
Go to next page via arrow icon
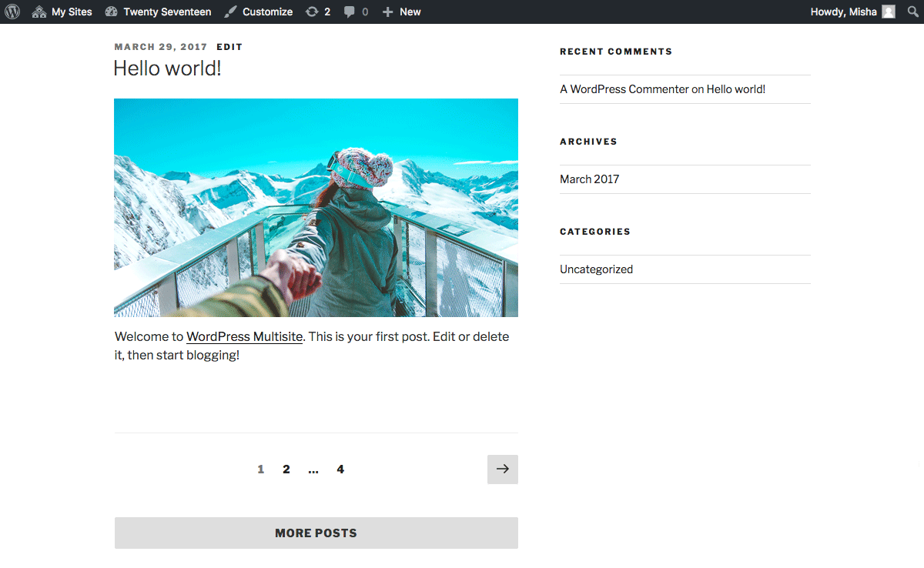coord(502,469)
